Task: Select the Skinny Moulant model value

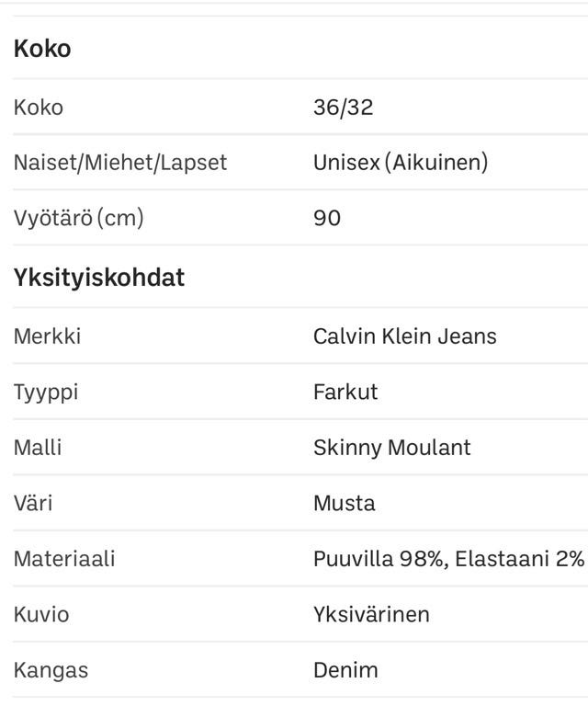Action: point(391,448)
